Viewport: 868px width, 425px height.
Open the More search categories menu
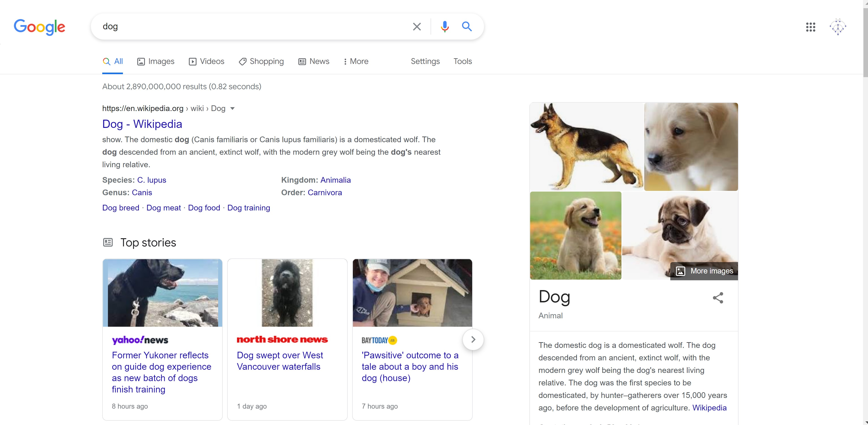click(356, 61)
